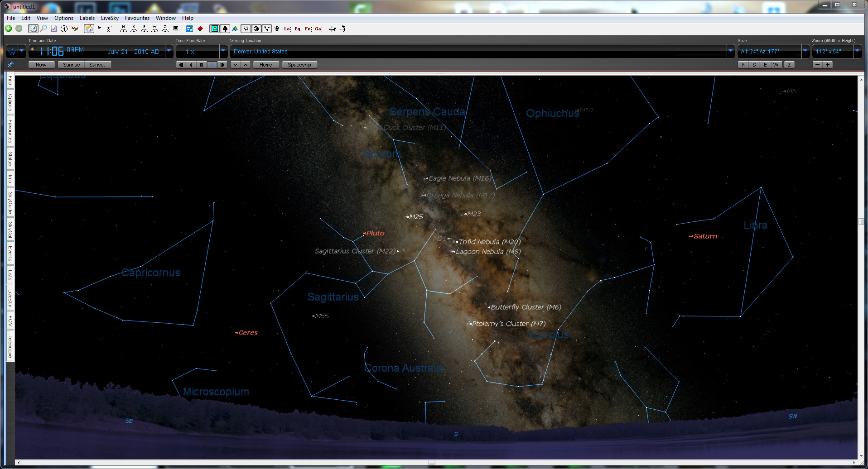Click the full screen square icon
Image resolution: width=868 pixels, height=469 pixels.
point(176,28)
